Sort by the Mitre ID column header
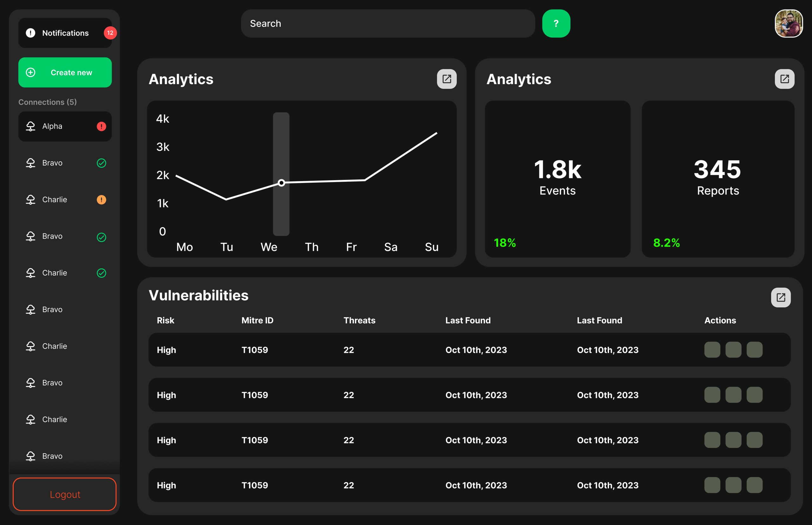The image size is (812, 525). point(257,320)
